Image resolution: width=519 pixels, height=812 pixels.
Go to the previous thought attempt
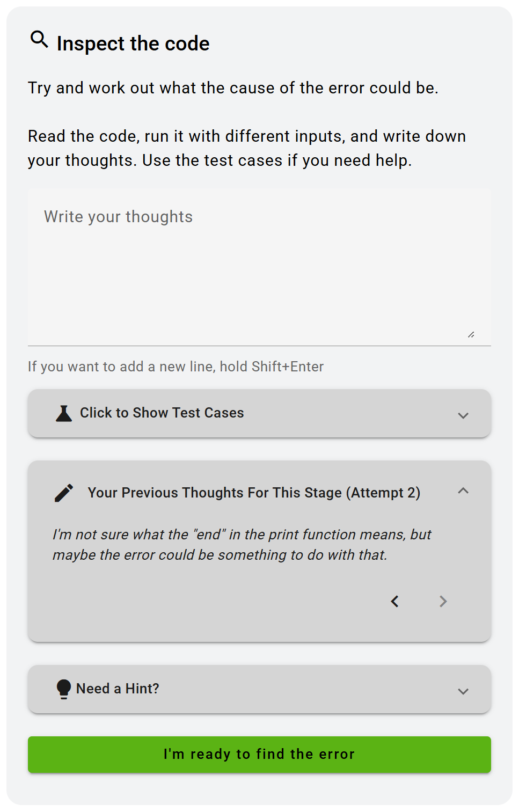coord(395,602)
